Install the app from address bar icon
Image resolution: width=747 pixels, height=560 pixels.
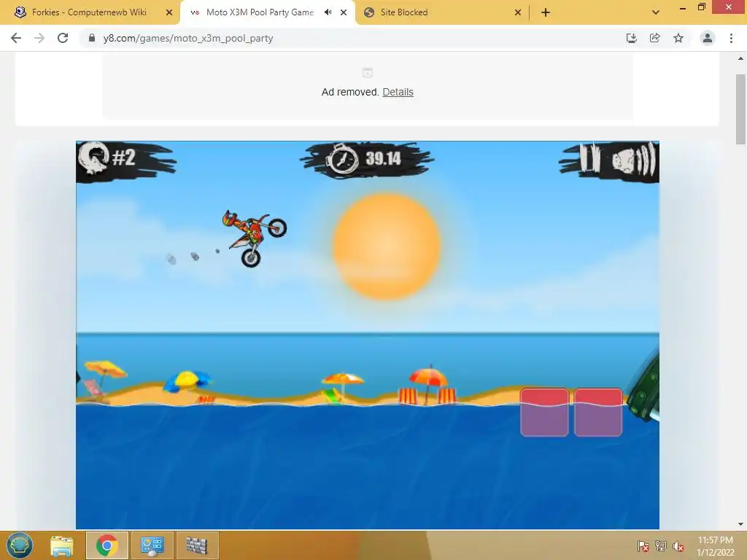coord(631,38)
